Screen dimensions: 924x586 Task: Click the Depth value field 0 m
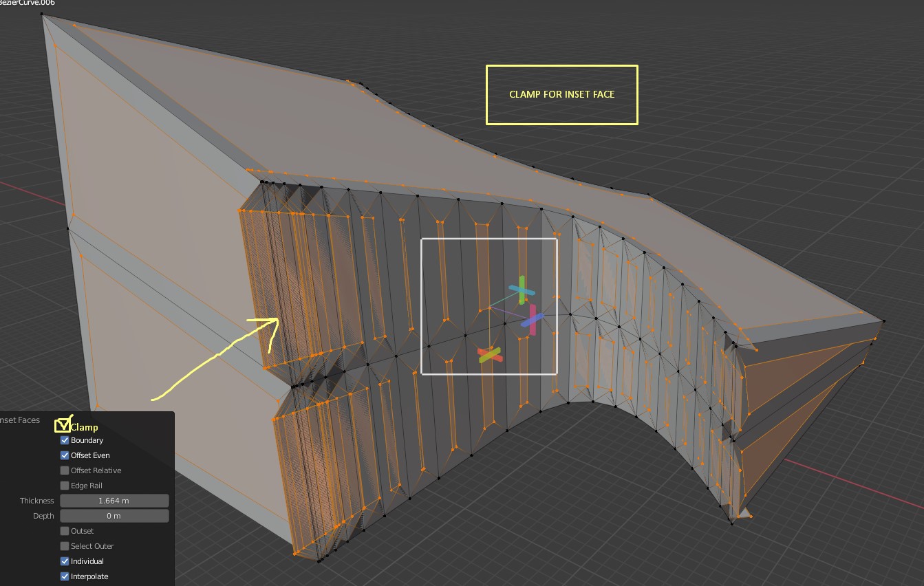[x=114, y=516]
